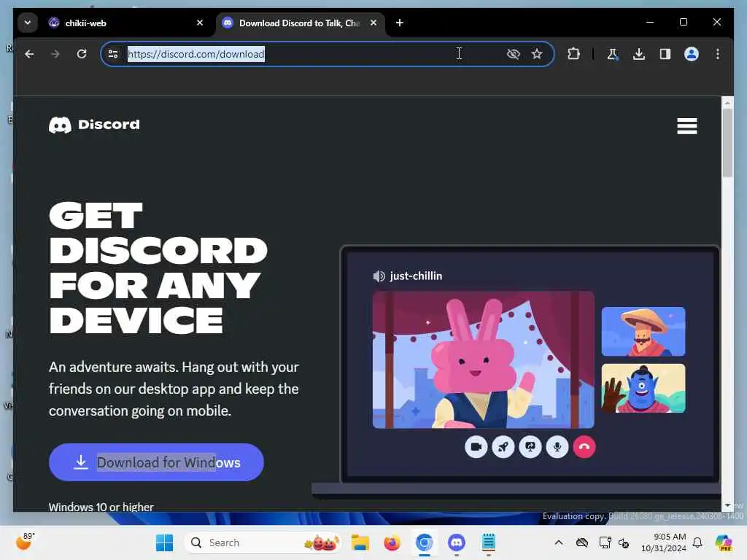Click the scrollbar down arrow
Viewport: 747px width, 560px height.
tap(727, 505)
